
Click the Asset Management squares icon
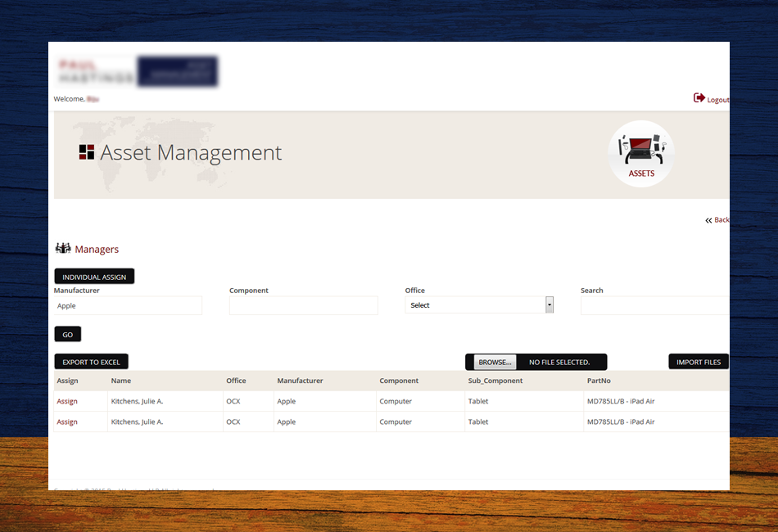88,152
